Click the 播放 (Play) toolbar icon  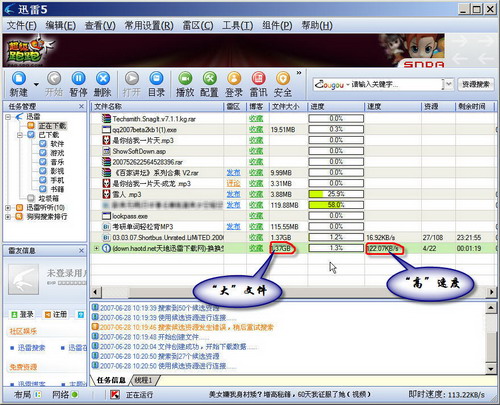click(x=185, y=84)
